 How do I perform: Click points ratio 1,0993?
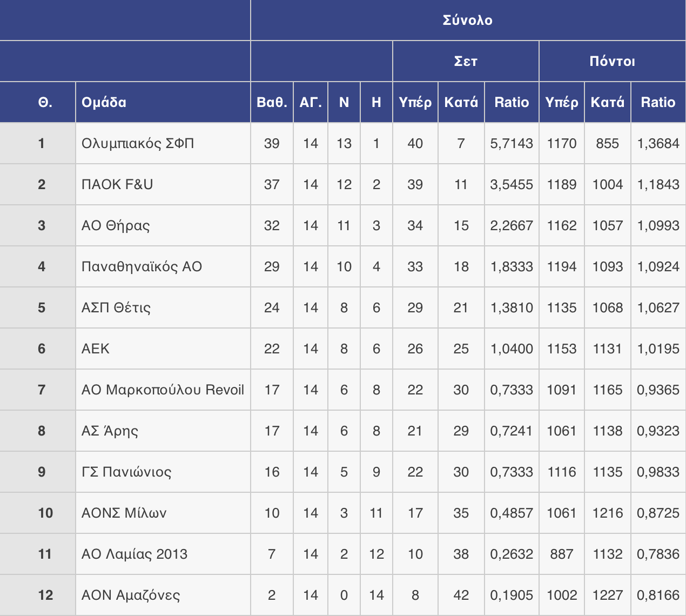coord(658,225)
